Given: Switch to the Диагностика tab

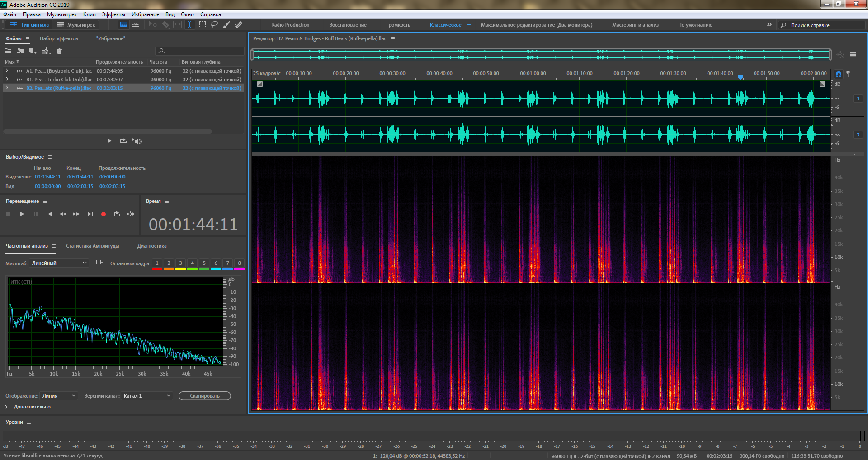Looking at the screenshot, I should point(152,246).
